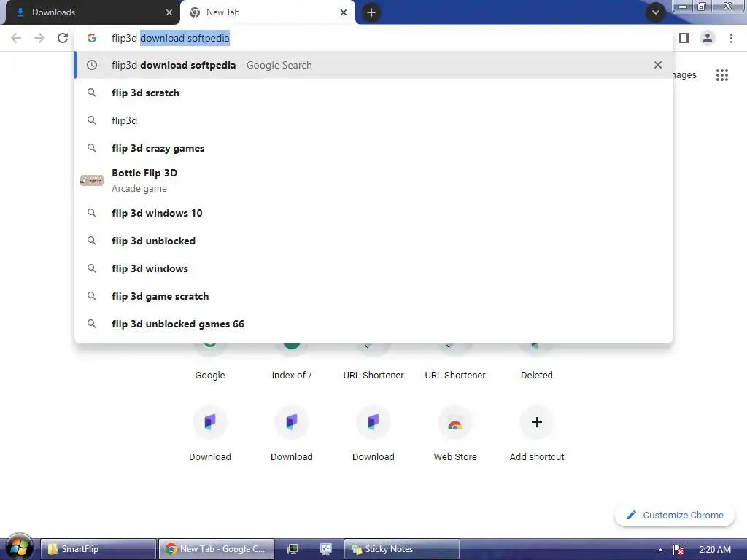The width and height of the screenshot is (747, 560).
Task: Open the Google shortcut tile
Action: 209,362
